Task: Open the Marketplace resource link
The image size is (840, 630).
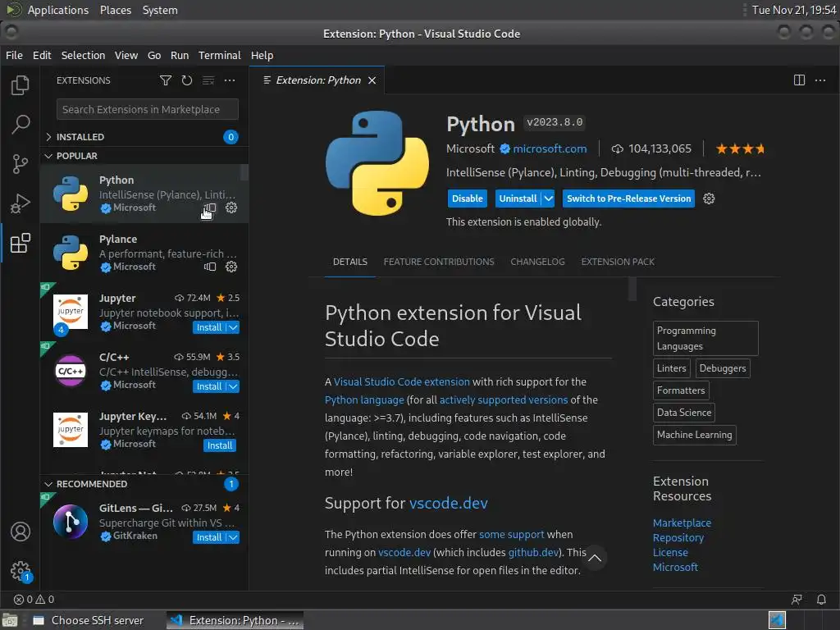Action: click(682, 523)
